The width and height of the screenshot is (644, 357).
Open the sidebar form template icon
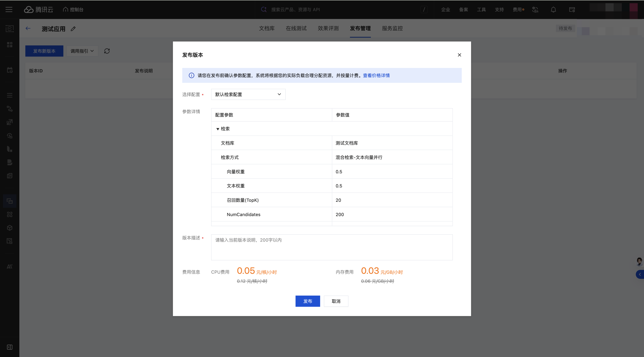click(10, 241)
